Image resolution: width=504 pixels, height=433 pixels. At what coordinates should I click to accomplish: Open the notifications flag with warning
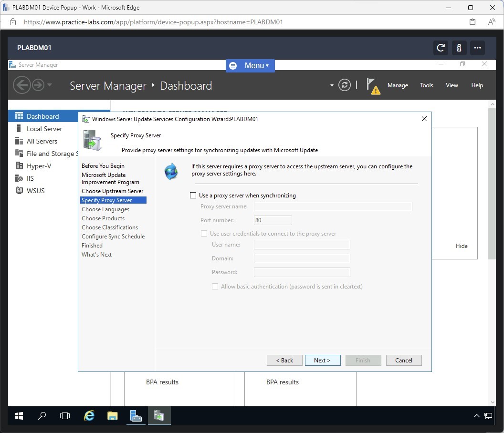(x=373, y=86)
